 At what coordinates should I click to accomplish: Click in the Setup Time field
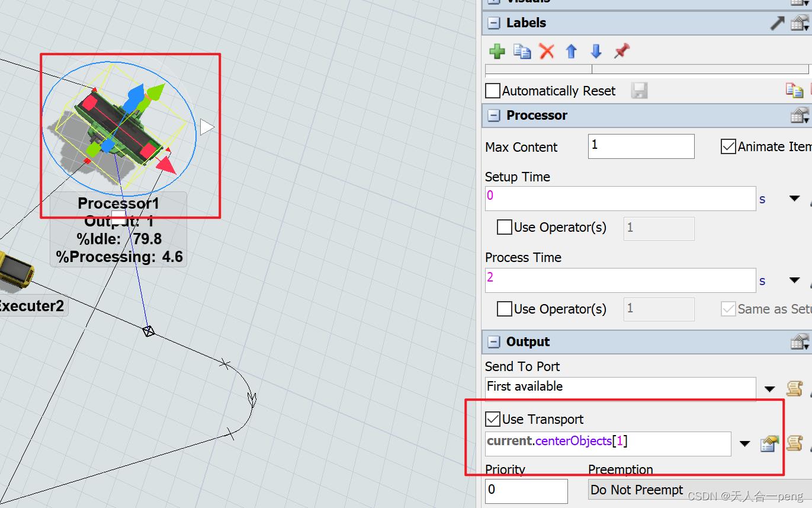620,198
